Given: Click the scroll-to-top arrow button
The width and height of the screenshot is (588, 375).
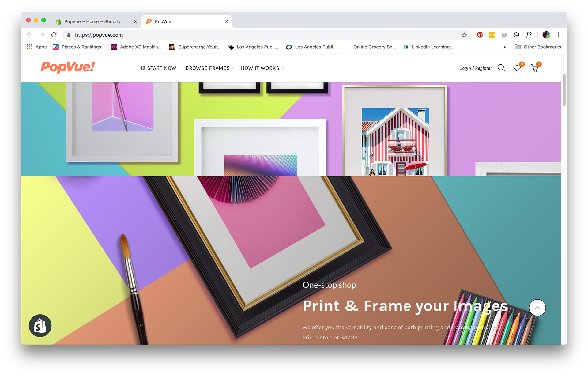Looking at the screenshot, I should pyautogui.click(x=537, y=308).
